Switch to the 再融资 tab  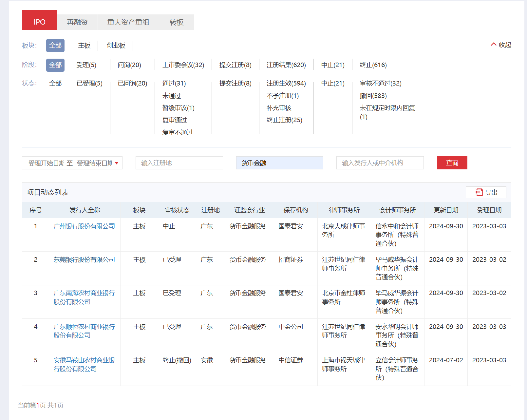point(77,22)
